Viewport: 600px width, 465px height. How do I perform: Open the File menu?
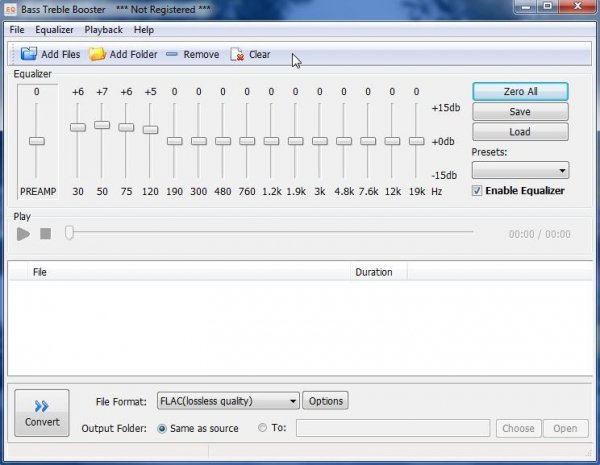pyautogui.click(x=17, y=30)
